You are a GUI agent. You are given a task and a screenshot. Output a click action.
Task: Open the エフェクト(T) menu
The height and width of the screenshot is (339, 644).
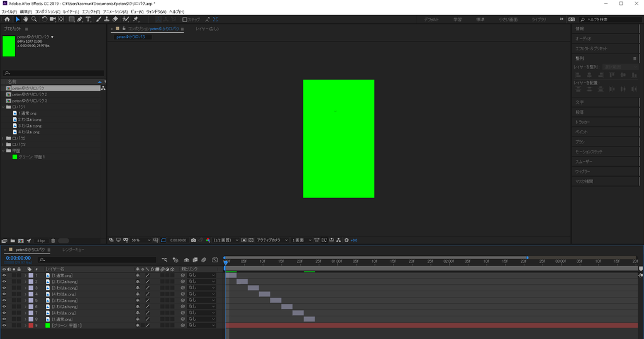coord(91,11)
